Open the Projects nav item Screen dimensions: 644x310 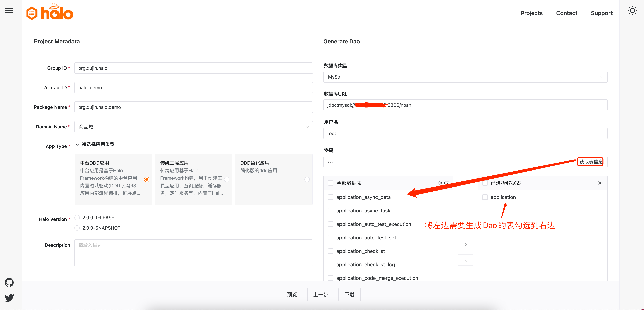531,13
